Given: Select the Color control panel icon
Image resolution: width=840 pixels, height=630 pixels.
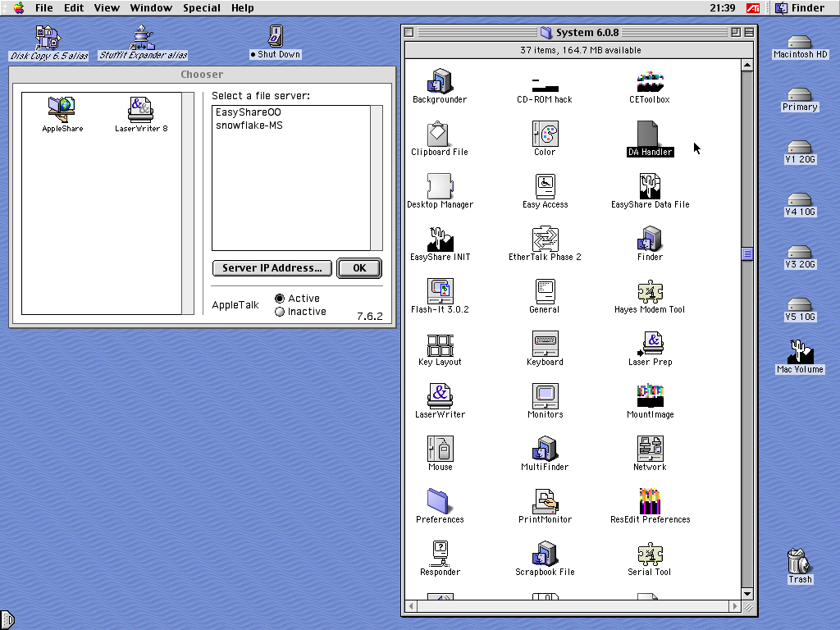Looking at the screenshot, I should click(545, 134).
